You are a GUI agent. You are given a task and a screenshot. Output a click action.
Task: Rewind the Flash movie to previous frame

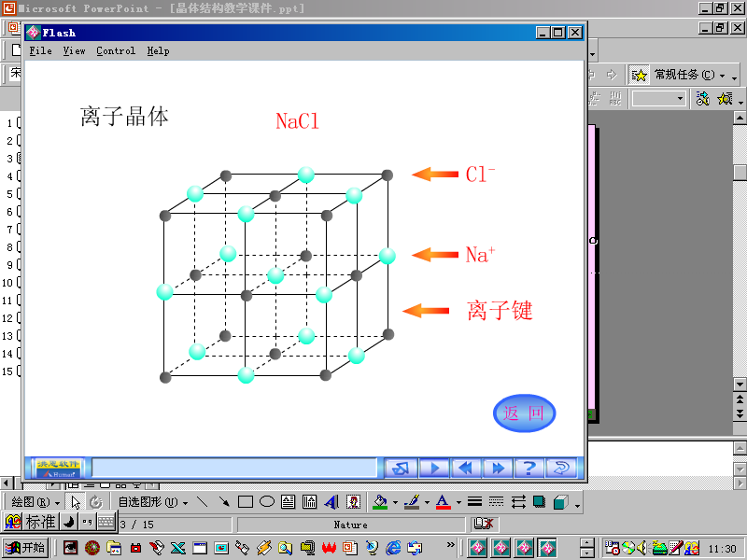click(466, 468)
